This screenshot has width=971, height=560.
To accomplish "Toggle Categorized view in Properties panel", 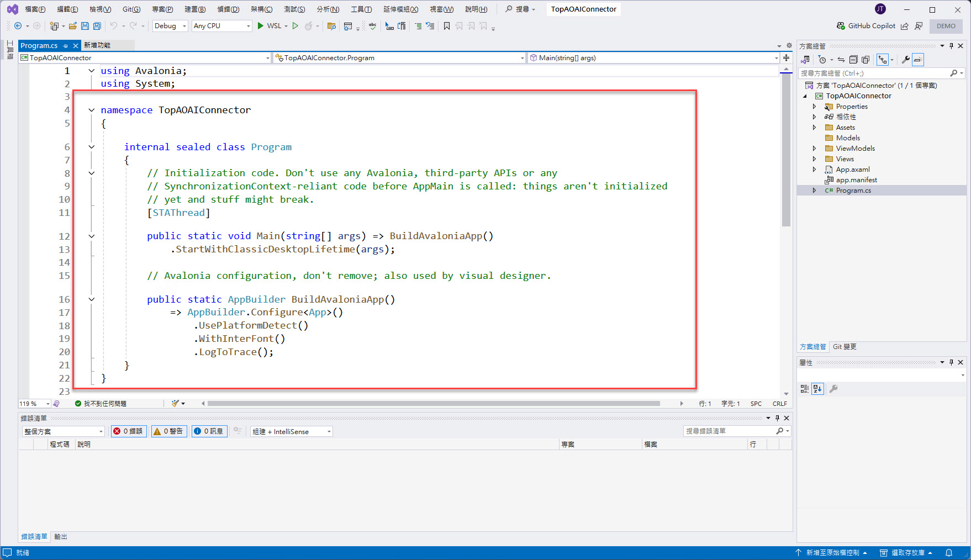I will pyautogui.click(x=805, y=389).
